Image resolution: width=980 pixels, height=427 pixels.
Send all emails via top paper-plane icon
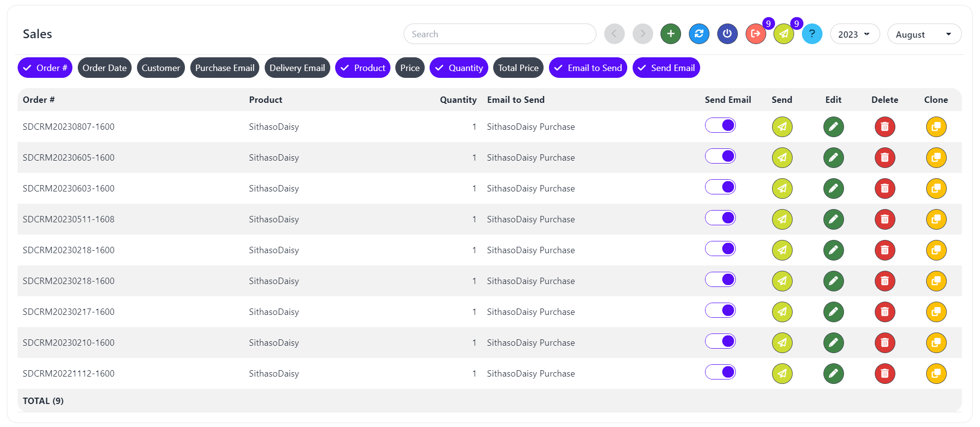(x=784, y=34)
